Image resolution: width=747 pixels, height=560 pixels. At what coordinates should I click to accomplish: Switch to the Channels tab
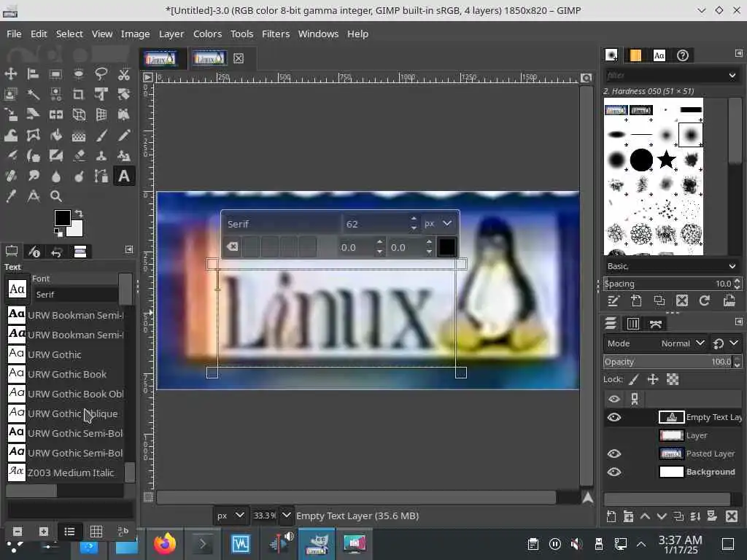point(632,324)
